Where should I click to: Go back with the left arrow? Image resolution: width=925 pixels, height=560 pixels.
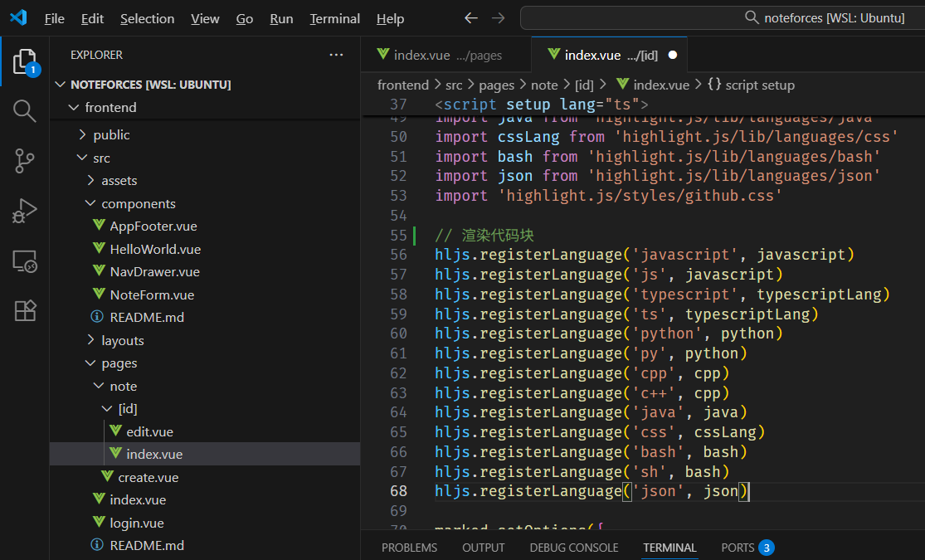470,18
